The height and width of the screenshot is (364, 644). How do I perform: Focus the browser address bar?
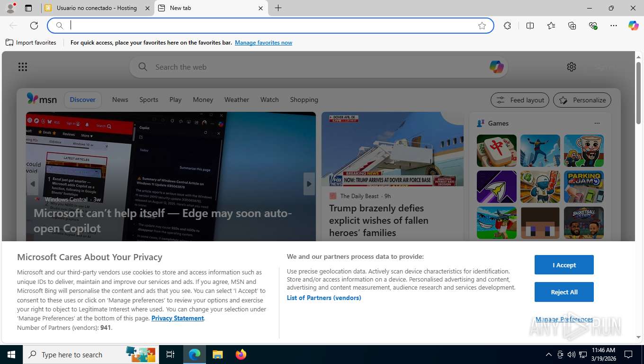pyautogui.click(x=270, y=26)
